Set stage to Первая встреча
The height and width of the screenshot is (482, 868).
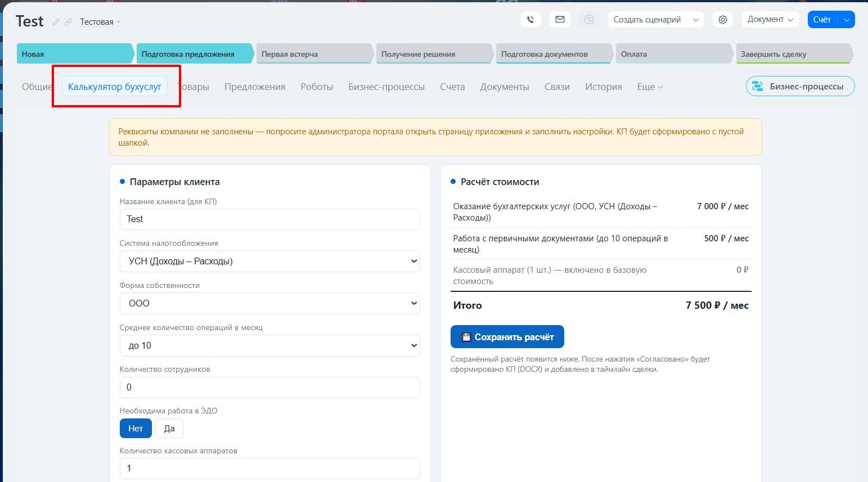pyautogui.click(x=314, y=54)
